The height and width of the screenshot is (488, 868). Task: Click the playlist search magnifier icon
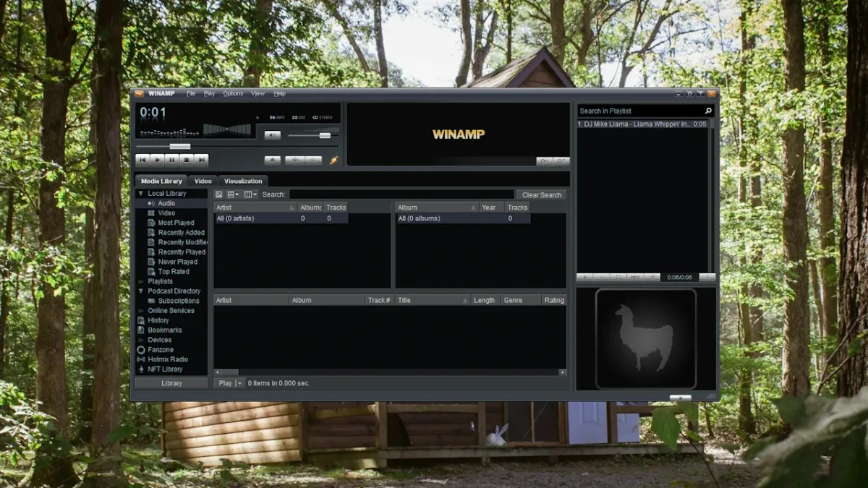click(709, 111)
